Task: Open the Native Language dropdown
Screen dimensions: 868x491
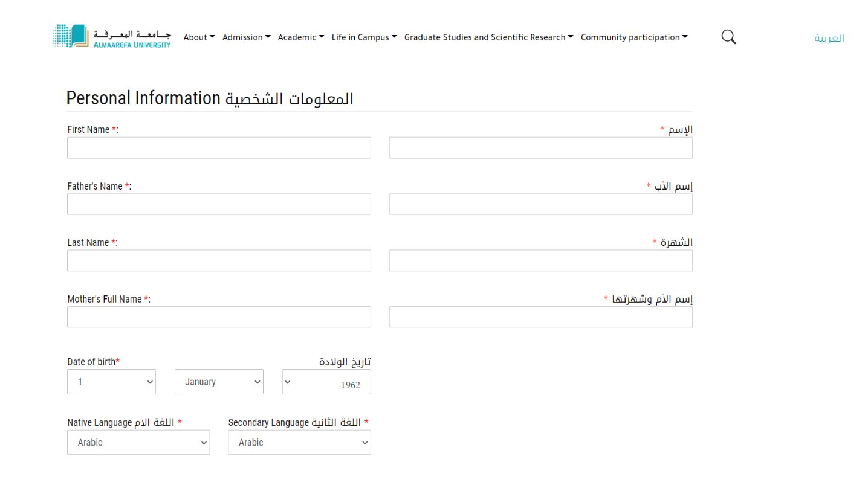Action: click(138, 442)
